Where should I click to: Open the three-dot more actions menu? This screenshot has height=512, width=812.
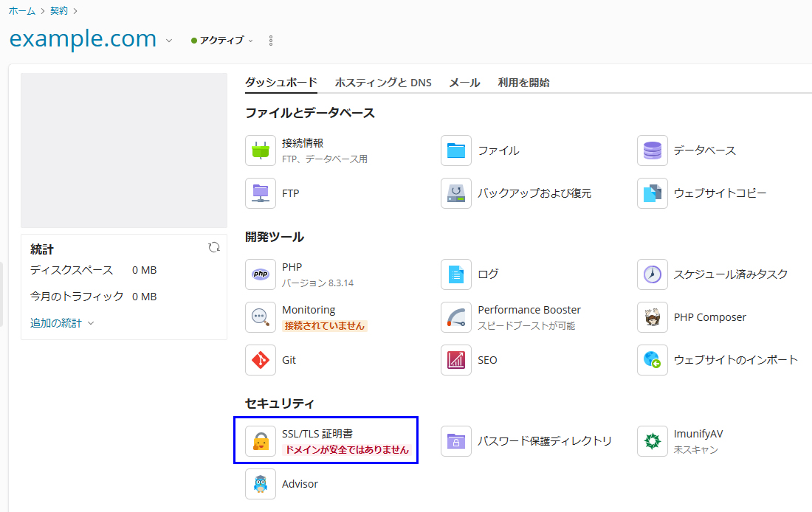(x=271, y=41)
